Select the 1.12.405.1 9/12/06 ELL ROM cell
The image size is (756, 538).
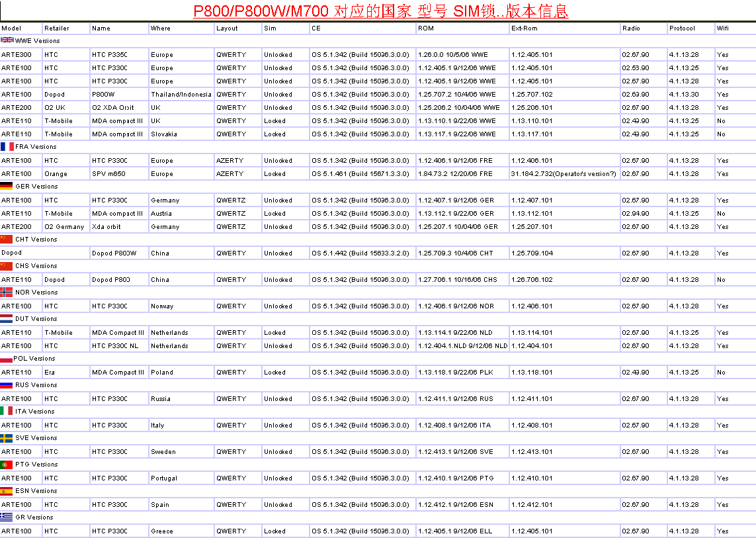462,531
